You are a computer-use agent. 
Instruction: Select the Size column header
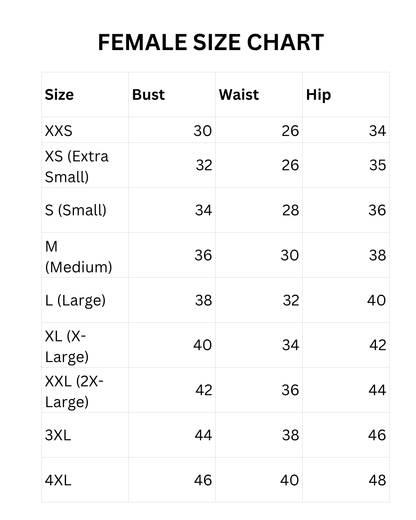click(59, 95)
